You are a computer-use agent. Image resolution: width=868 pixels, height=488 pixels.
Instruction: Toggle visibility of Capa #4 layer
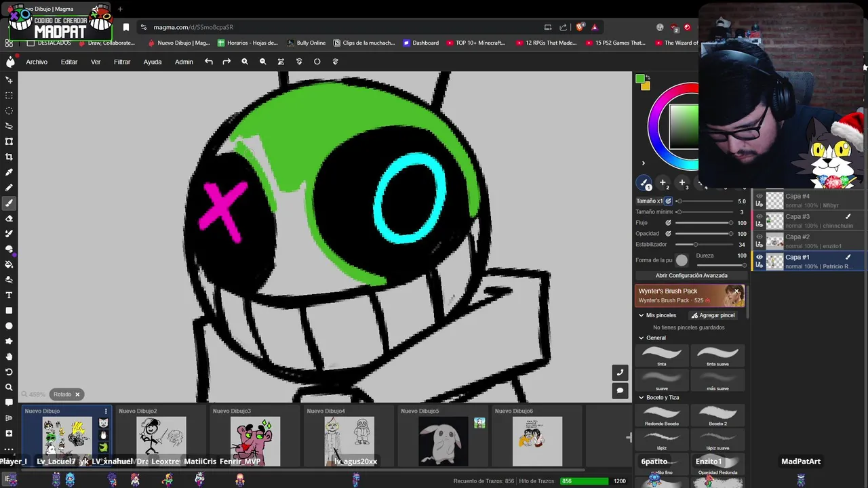(x=759, y=196)
